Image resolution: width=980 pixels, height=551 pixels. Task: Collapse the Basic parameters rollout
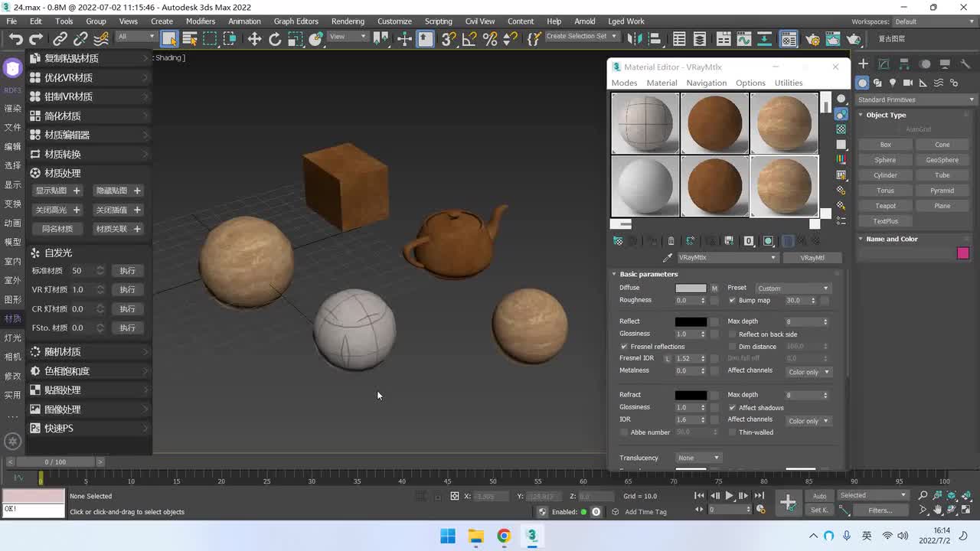click(648, 274)
